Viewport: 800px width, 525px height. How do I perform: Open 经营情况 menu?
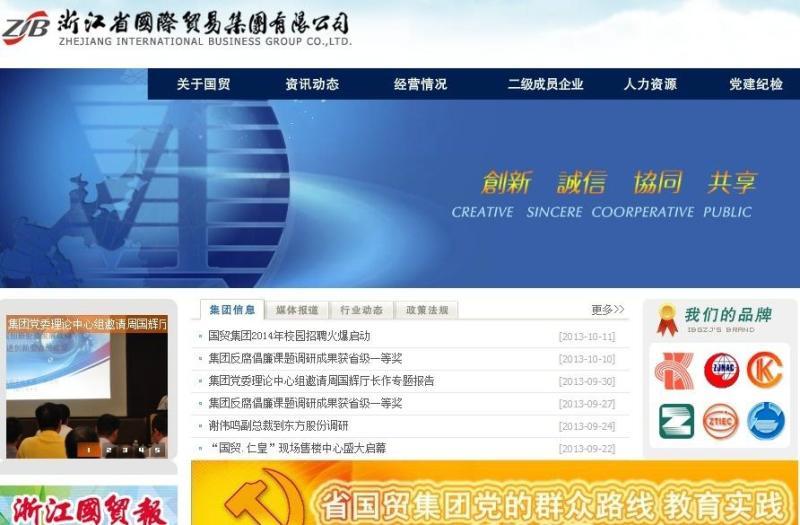tap(420, 84)
